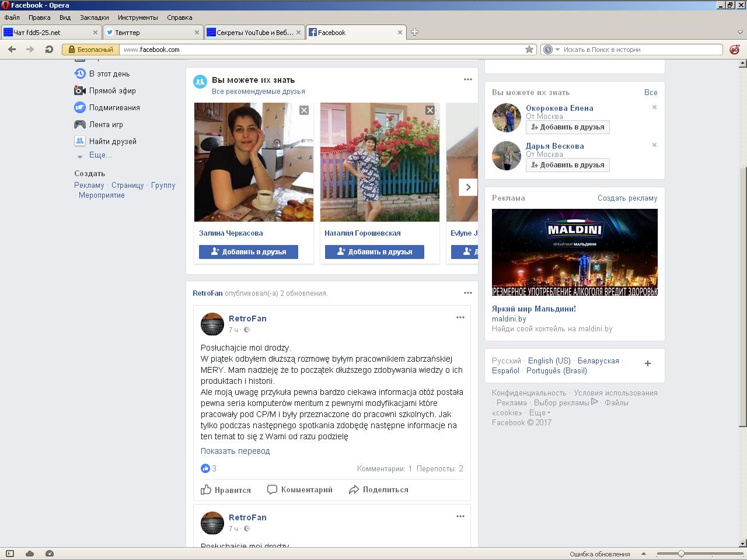Click 'Перепосты: 2' count
Image resolution: width=747 pixels, height=560 pixels.
[x=440, y=468]
